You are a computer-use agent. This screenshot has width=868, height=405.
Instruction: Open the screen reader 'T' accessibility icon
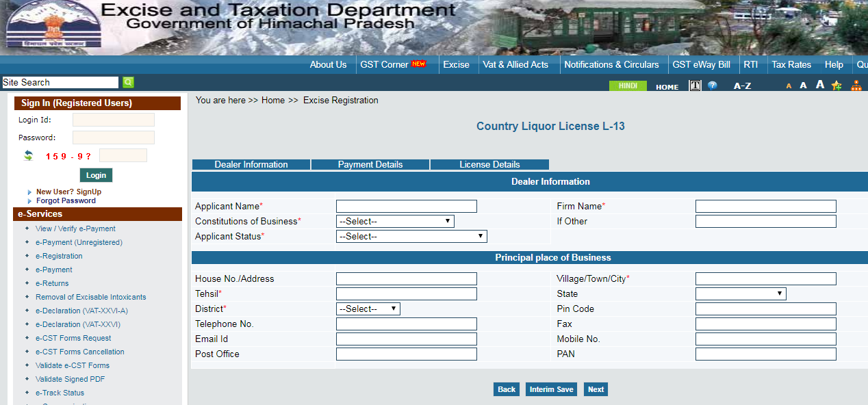tap(694, 86)
